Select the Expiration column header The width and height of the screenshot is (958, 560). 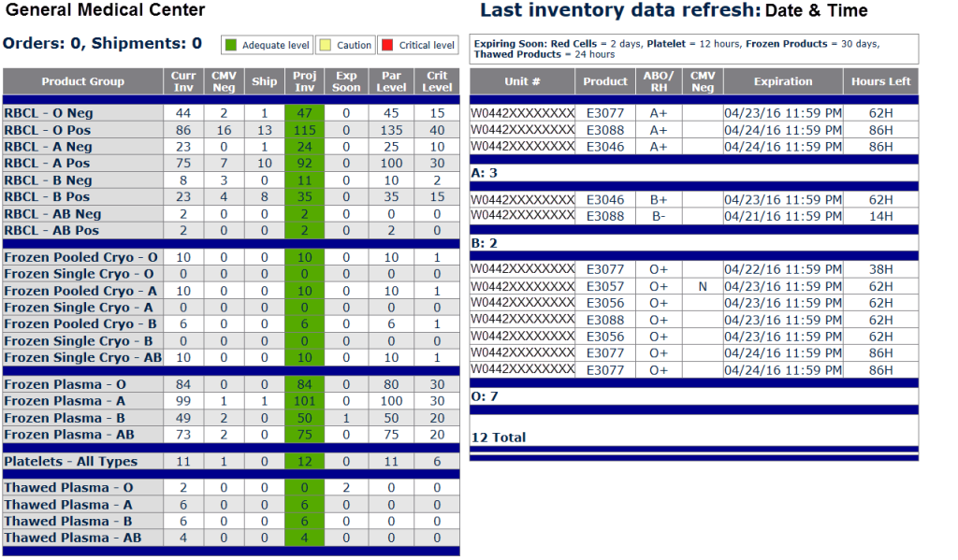(x=783, y=81)
